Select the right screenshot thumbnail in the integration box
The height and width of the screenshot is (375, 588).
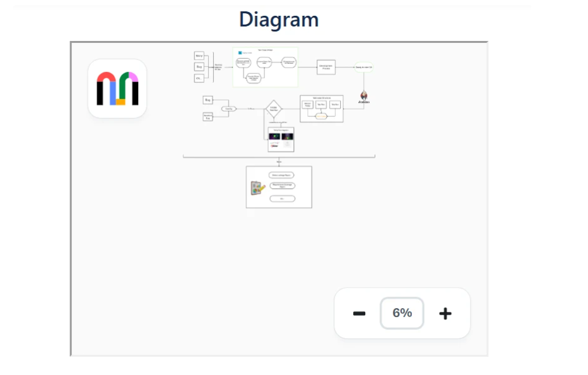(x=287, y=138)
